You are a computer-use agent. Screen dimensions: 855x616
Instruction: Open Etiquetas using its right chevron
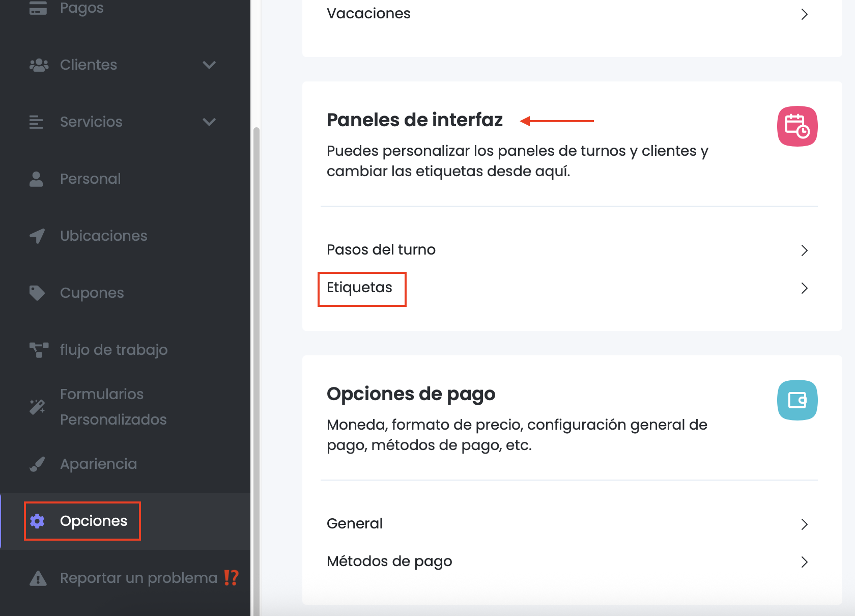pyautogui.click(x=804, y=288)
